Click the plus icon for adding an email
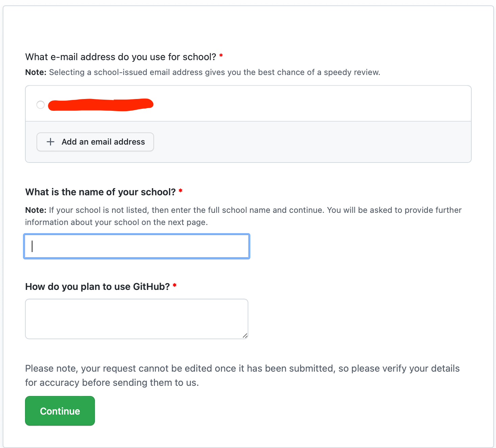 [x=50, y=142]
